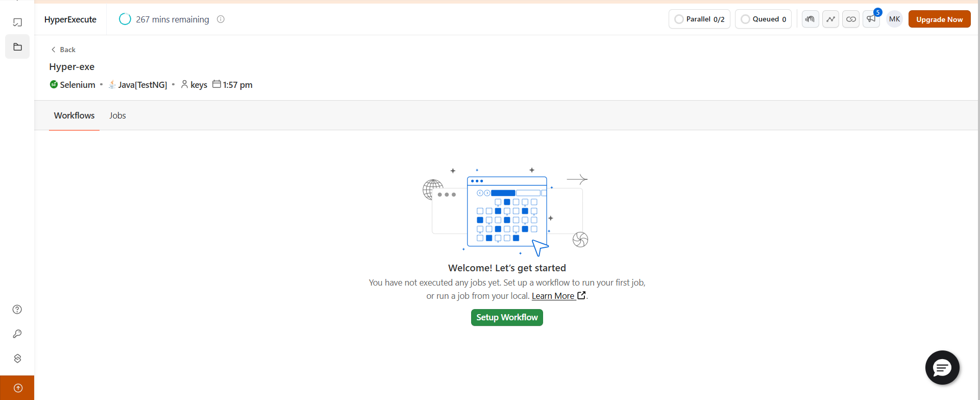The width and height of the screenshot is (980, 400).
Task: Click the Parallel 0/2 indicator
Action: point(699,19)
